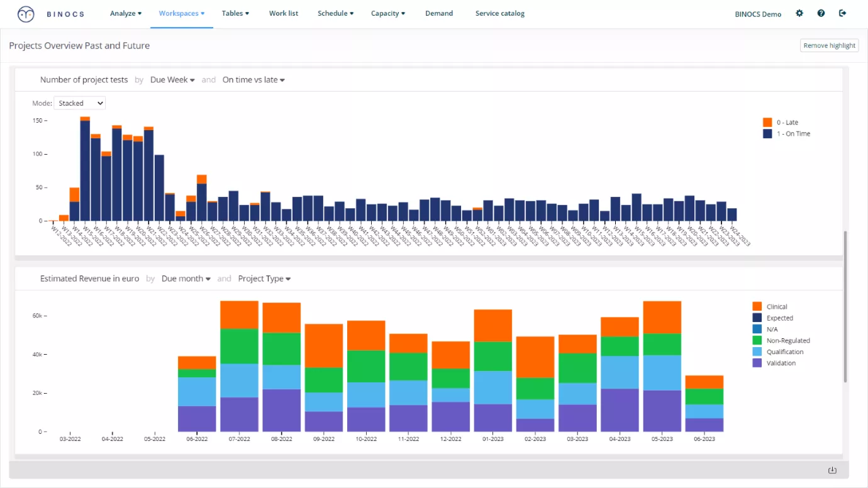
Task: Click the 'Number of project tests' title
Action: [84, 80]
